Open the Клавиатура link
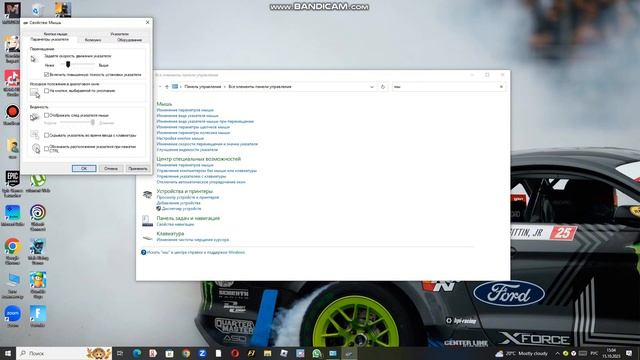Screen dimensions: 640x360 [170, 233]
